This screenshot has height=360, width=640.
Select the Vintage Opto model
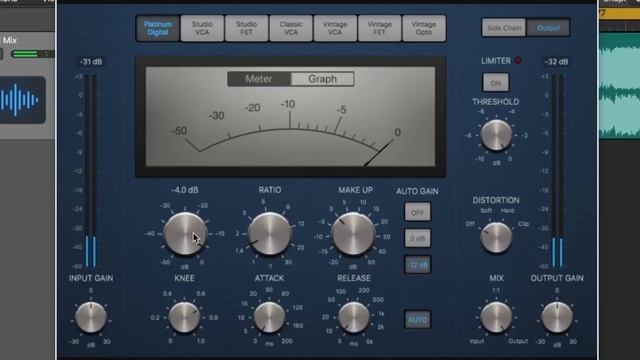(424, 28)
